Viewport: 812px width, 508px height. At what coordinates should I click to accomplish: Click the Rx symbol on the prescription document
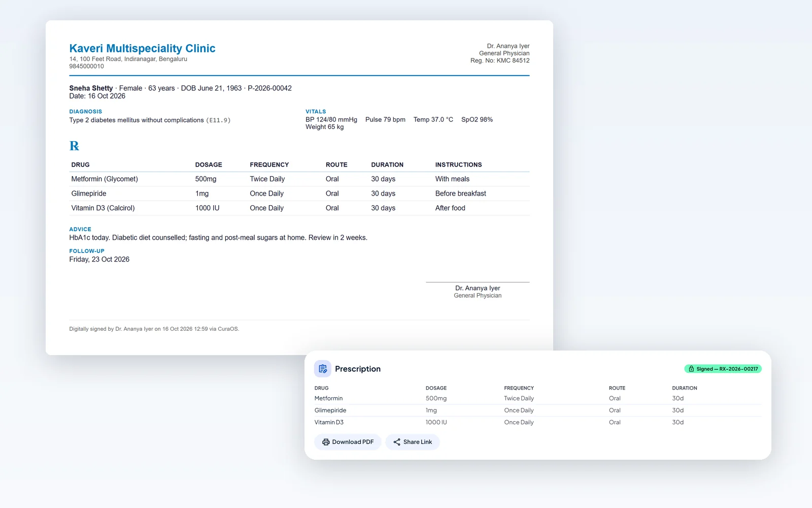[74, 146]
